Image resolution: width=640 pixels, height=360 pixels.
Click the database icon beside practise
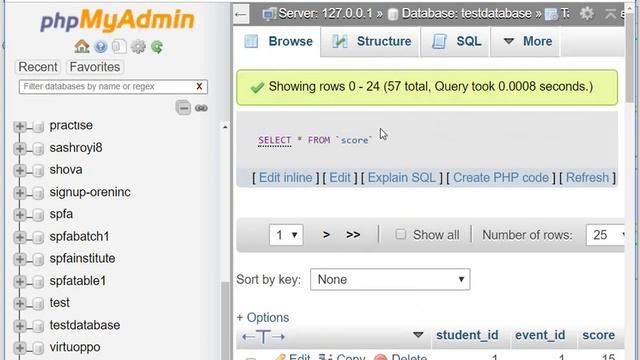pyautogui.click(x=38, y=127)
